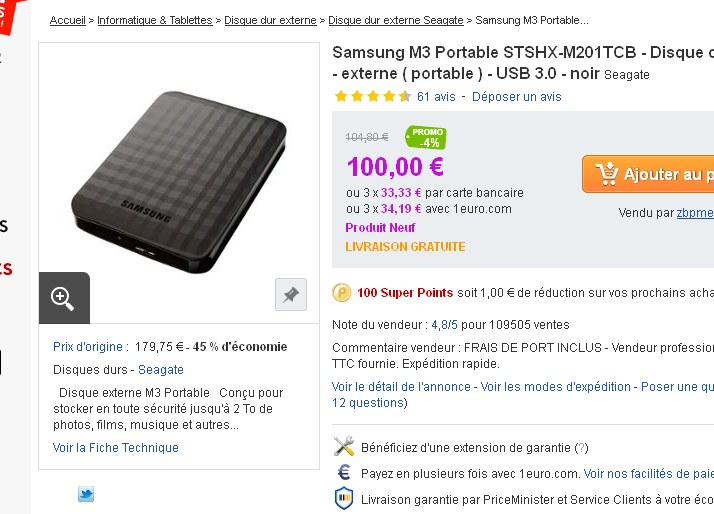This screenshot has height=514, width=714.
Task: Click the magnifier zoom icon on product image
Action: point(64,298)
